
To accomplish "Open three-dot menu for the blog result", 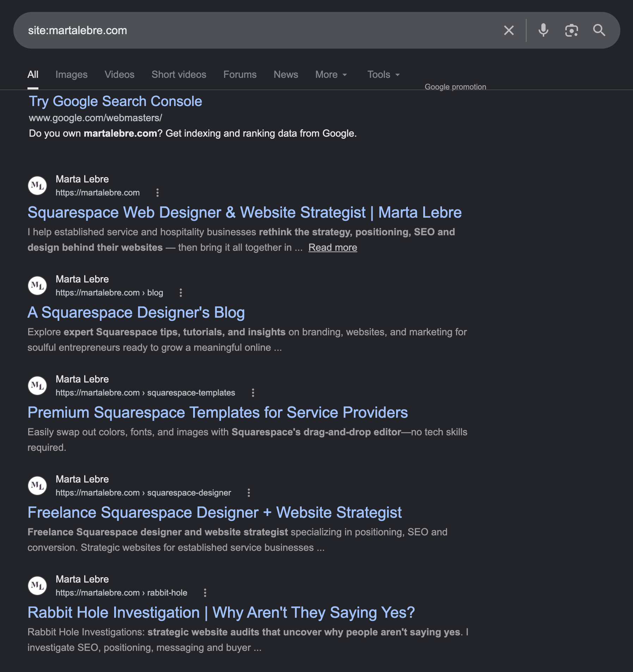I will coord(181,293).
